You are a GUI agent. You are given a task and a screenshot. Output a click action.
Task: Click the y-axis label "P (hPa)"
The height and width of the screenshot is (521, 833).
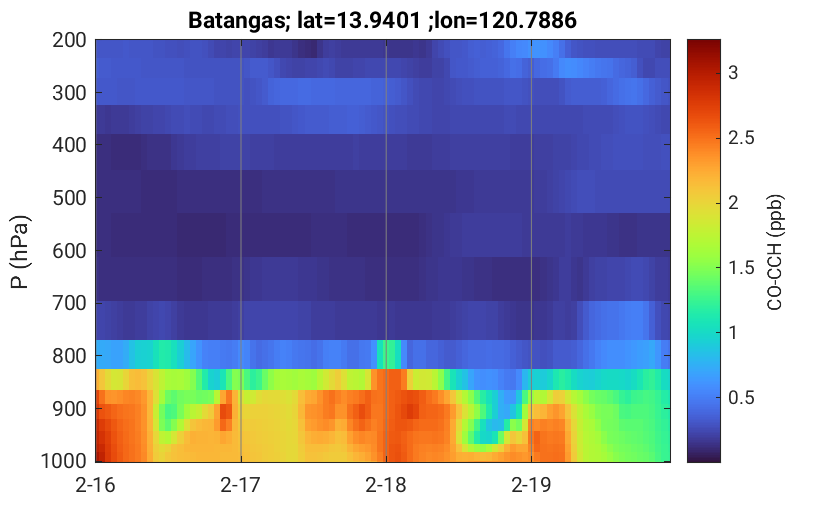[x=20, y=252]
